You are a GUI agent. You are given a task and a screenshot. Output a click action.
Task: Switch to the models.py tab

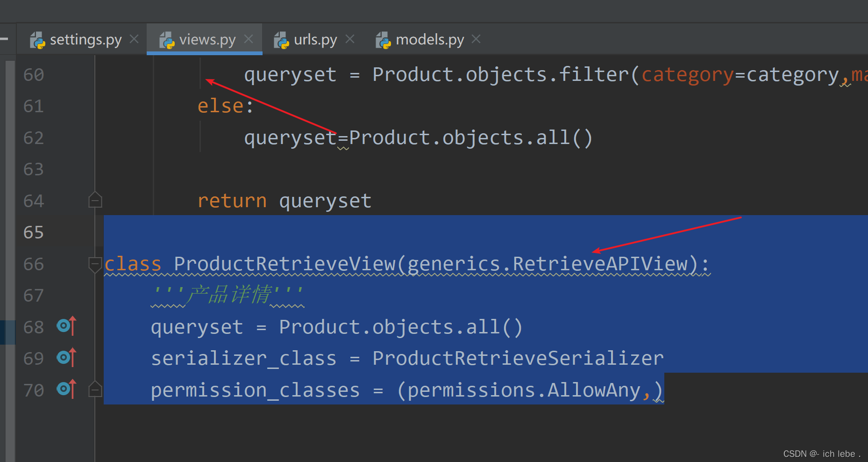430,40
